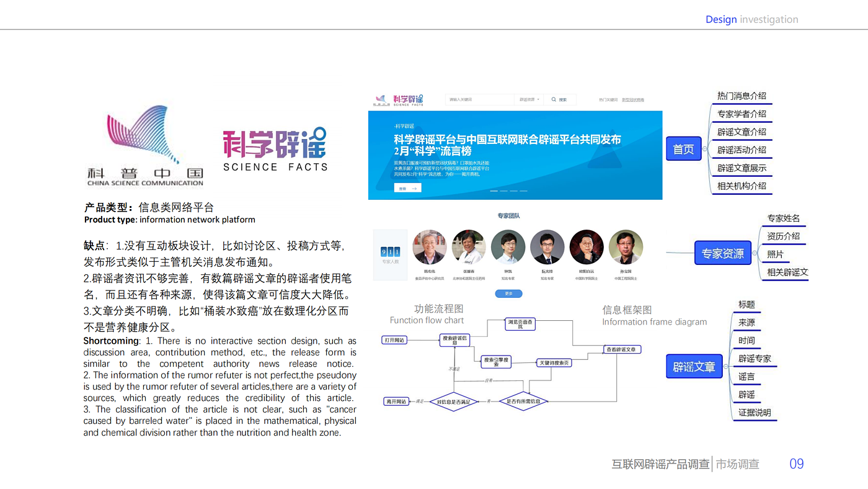This screenshot has width=868, height=489.
Task: Click the page number 09
Action: (x=797, y=464)
